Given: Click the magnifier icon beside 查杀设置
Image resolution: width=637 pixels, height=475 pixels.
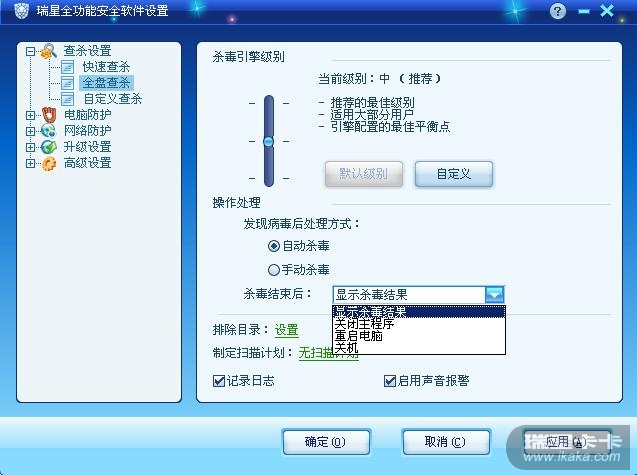Looking at the screenshot, I should click(49, 51).
